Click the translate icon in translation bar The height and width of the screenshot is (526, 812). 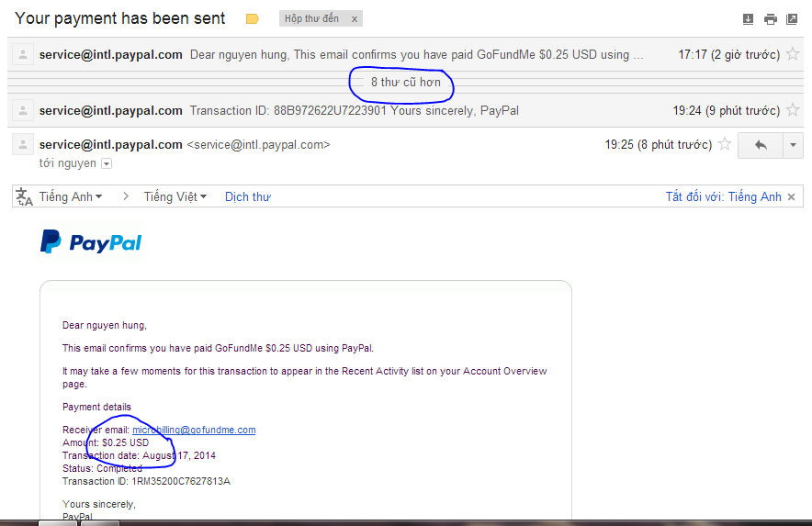(x=24, y=196)
